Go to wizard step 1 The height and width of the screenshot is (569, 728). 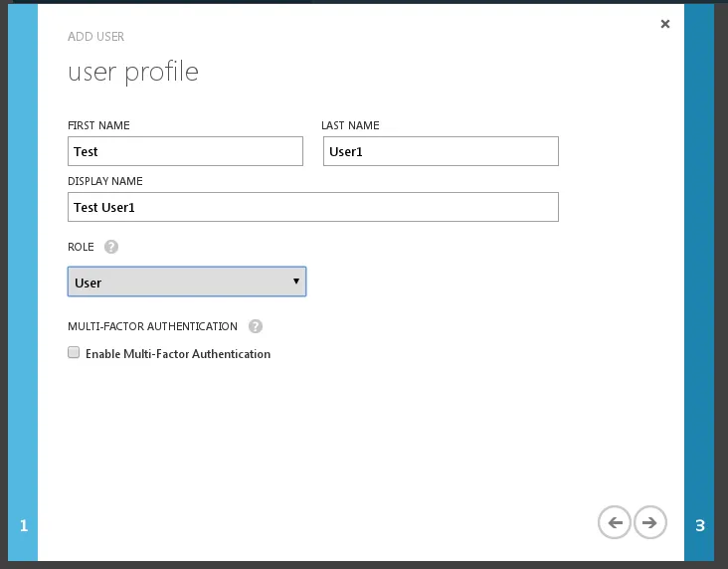click(23, 283)
